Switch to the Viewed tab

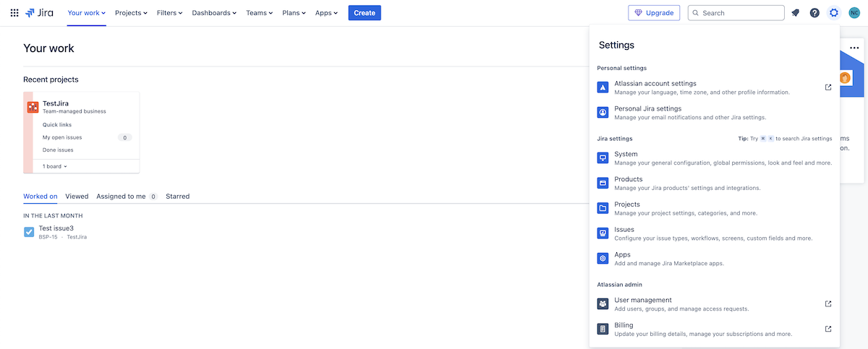pyautogui.click(x=77, y=196)
